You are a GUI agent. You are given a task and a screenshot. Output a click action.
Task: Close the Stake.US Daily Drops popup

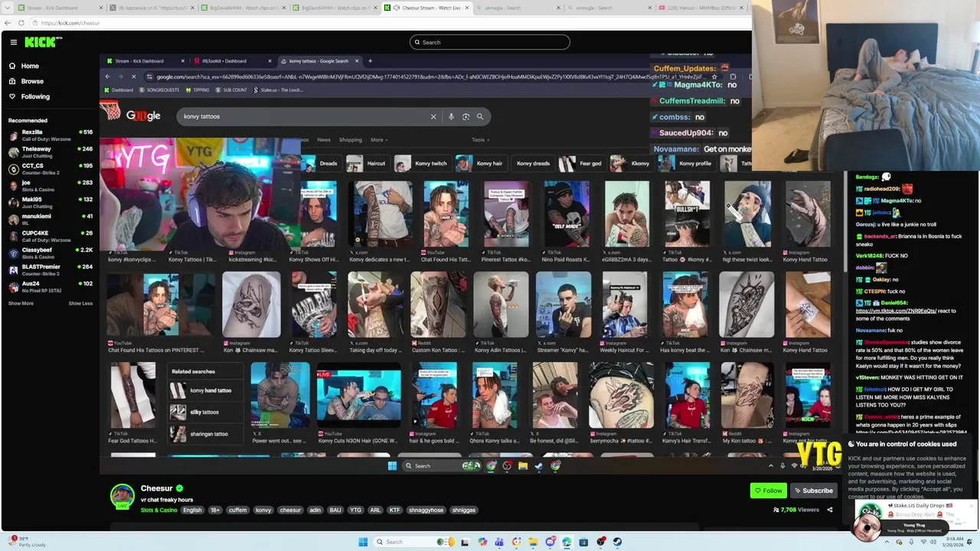973,504
